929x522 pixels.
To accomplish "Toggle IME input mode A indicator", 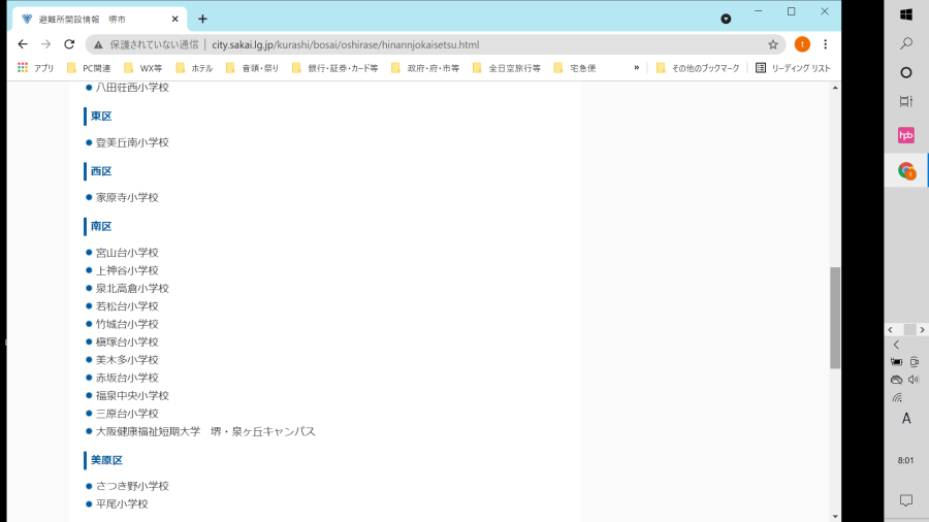I will pos(906,419).
